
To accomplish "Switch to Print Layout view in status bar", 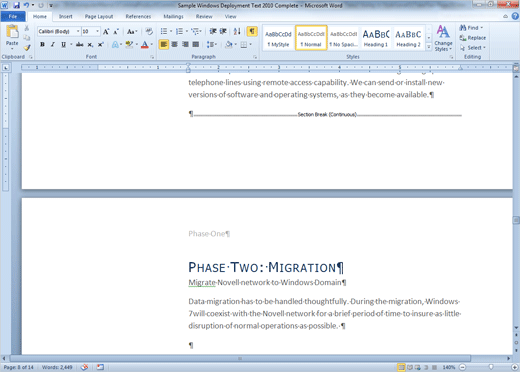I will click(401, 367).
